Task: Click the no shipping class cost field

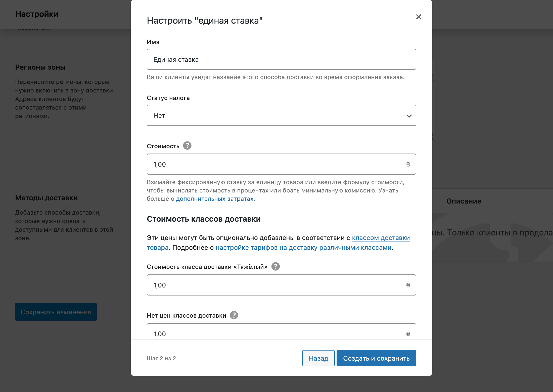Action: point(281,332)
